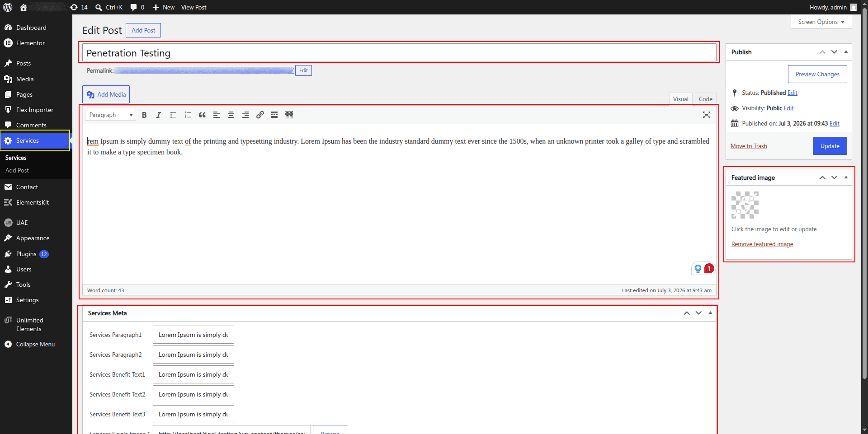Image resolution: width=868 pixels, height=434 pixels.
Task: Click the permalink Edit button
Action: tap(303, 70)
